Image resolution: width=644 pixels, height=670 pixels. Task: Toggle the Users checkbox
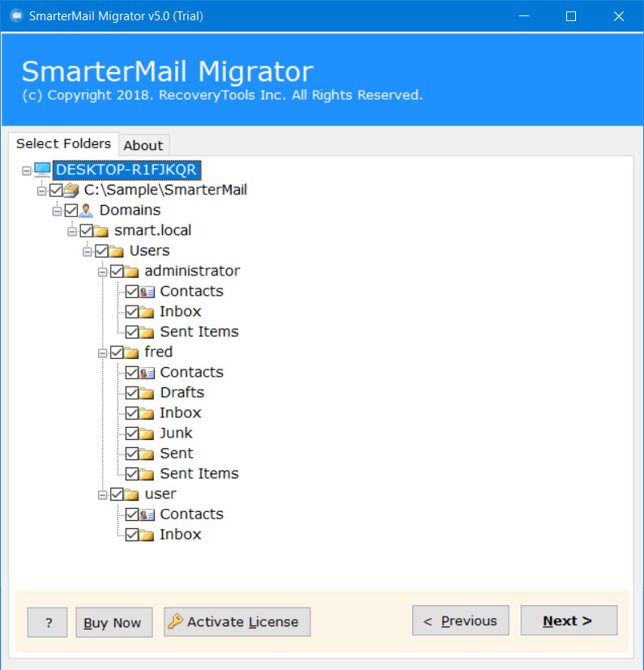tap(101, 251)
